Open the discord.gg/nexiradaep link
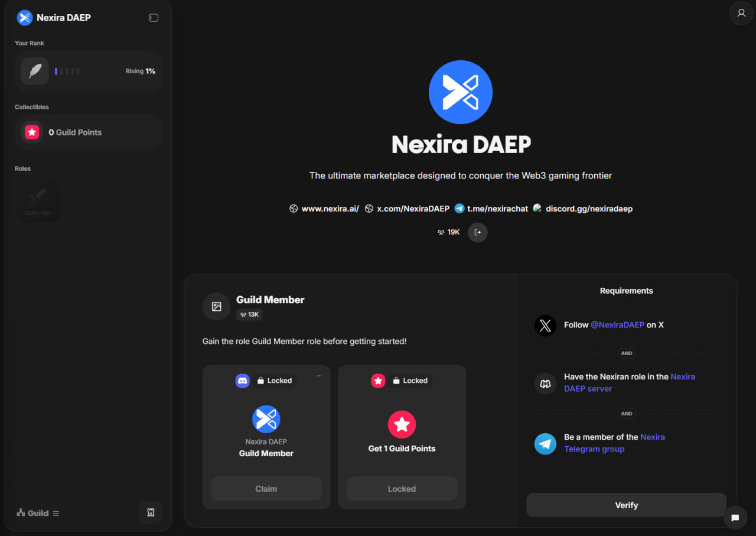The height and width of the screenshot is (536, 756). pyautogui.click(x=583, y=209)
